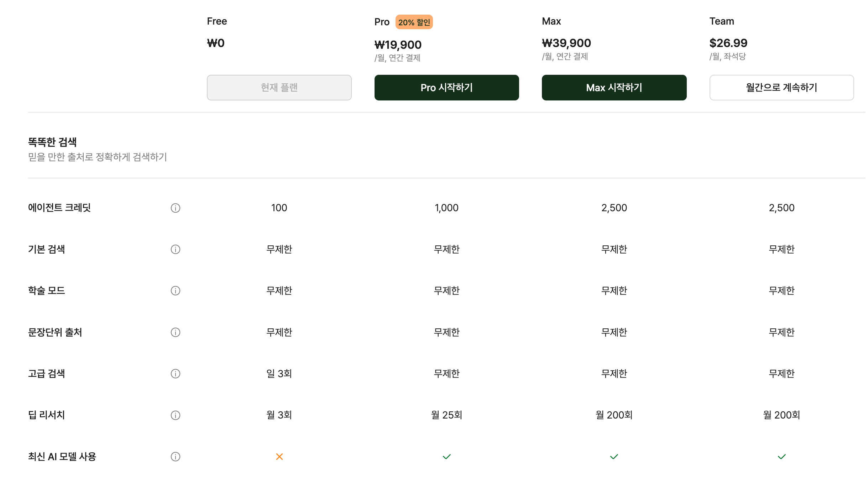Screen dimensions: 868x478
Task: Click the 20% 할인 badge
Action: click(414, 22)
